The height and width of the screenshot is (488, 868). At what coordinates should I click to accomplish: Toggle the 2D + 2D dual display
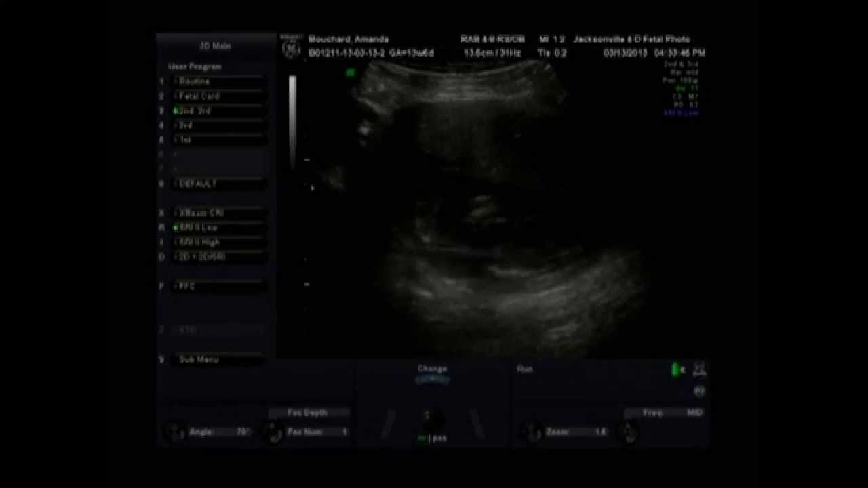218,257
